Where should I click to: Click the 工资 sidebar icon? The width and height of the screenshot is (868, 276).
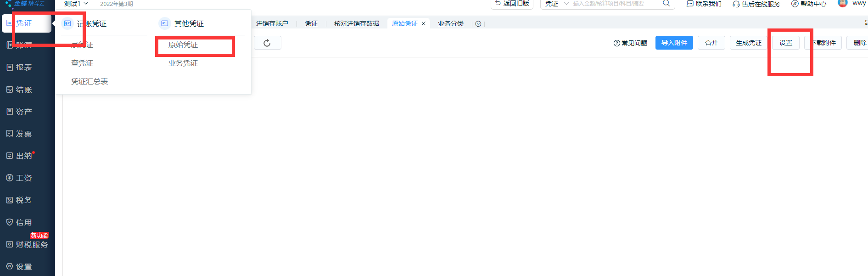[x=10, y=178]
